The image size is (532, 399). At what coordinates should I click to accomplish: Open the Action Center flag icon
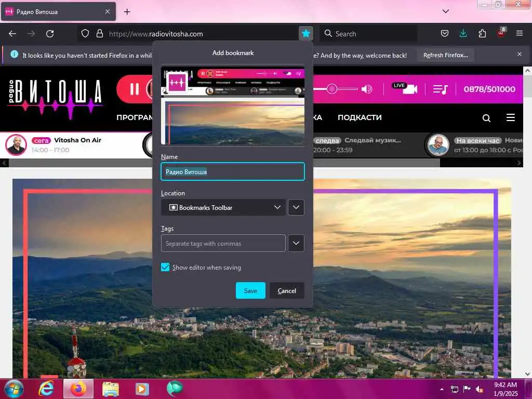(x=467, y=389)
